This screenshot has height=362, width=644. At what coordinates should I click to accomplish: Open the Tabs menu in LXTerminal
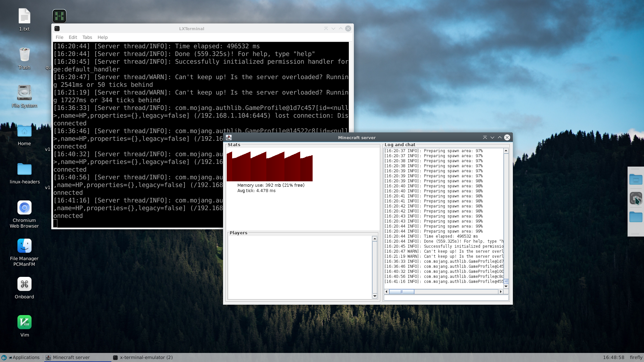pyautogui.click(x=87, y=37)
